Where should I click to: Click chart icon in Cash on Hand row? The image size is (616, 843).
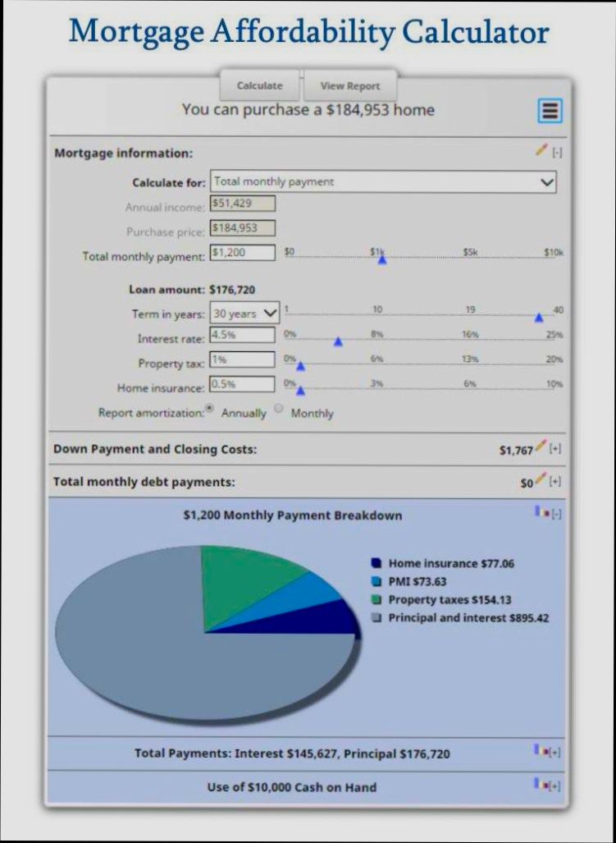click(541, 785)
